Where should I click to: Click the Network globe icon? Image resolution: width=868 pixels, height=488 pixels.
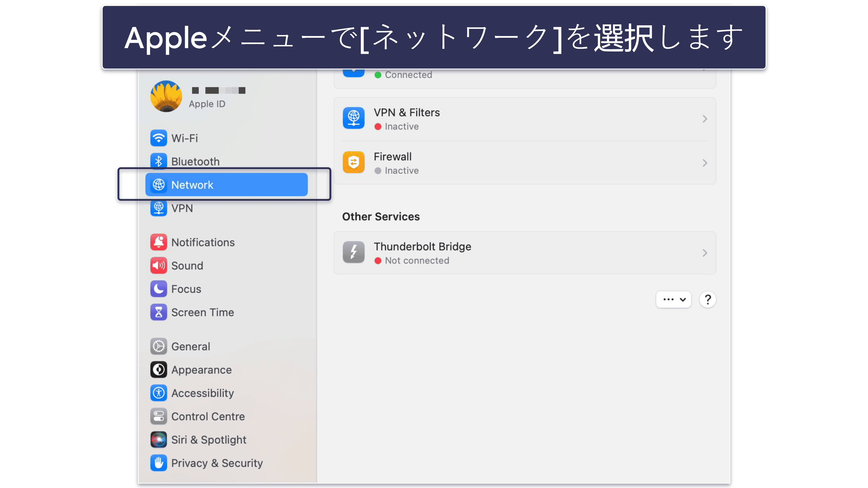click(x=158, y=185)
